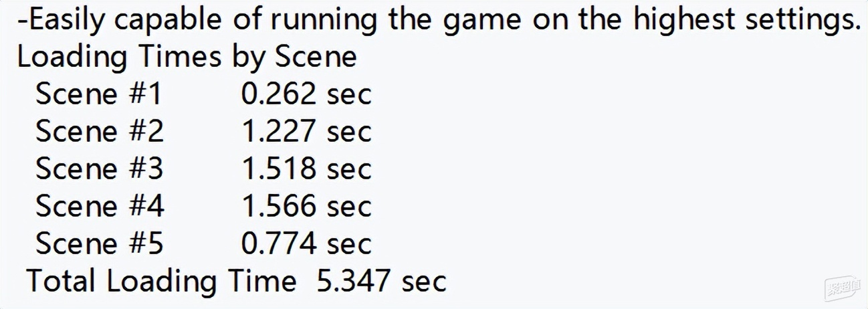
Task: Click the 1.518 loading time value
Action: 278,169
